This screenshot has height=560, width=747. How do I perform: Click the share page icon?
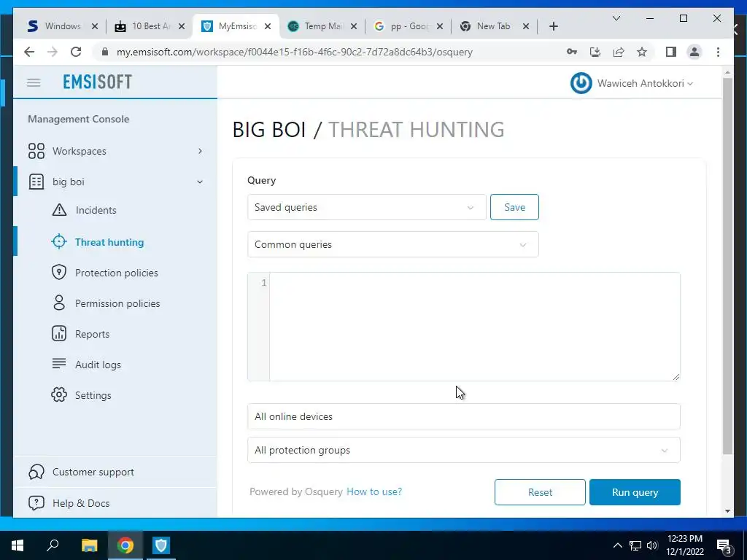(619, 52)
